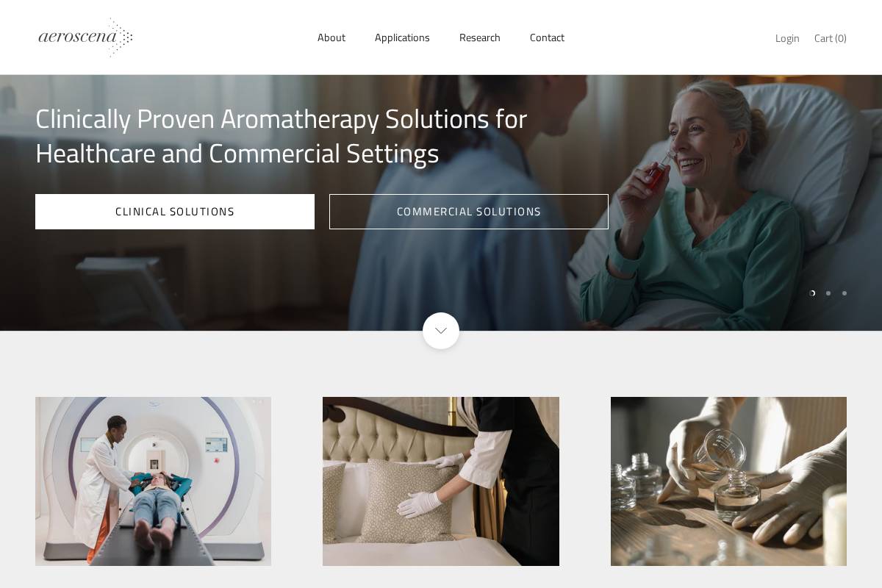Open the housekeeper arranging pillow image
882x588 pixels.
pos(441,481)
